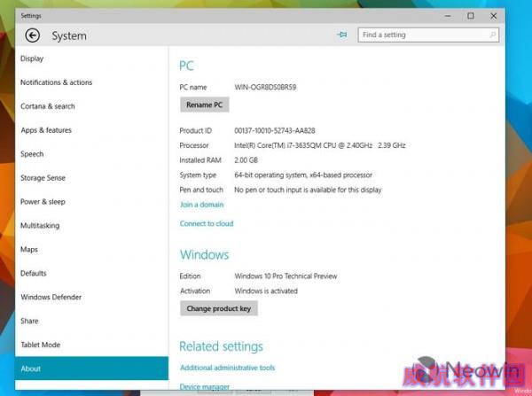
Task: Select Storage Sense
Action: pos(43,178)
